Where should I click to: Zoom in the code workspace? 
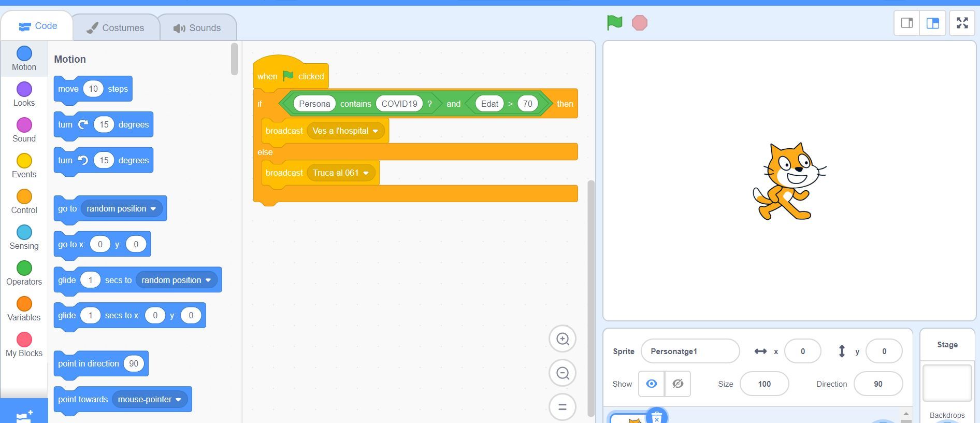pos(563,339)
